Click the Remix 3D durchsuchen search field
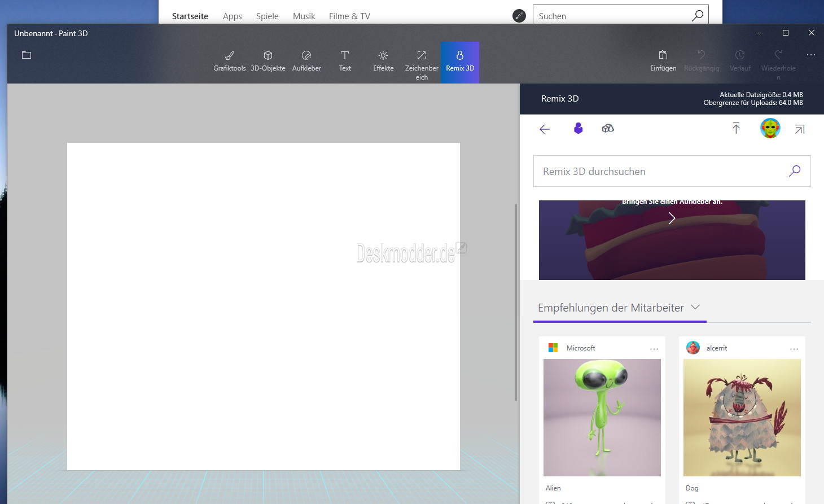 672,171
